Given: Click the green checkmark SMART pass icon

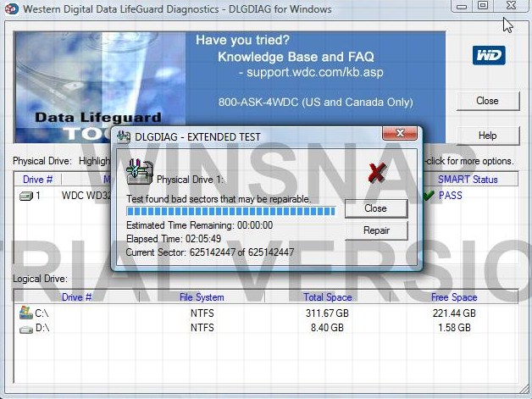Looking at the screenshot, I should pyautogui.click(x=429, y=195).
